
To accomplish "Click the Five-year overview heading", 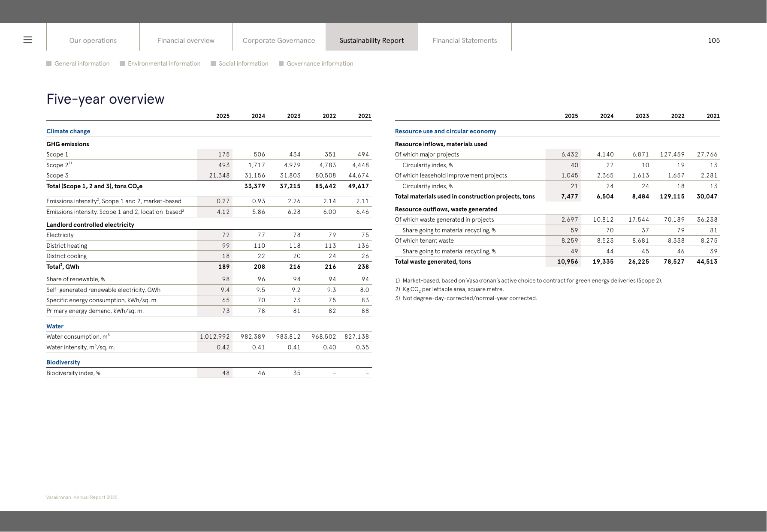I will coord(106,99).
